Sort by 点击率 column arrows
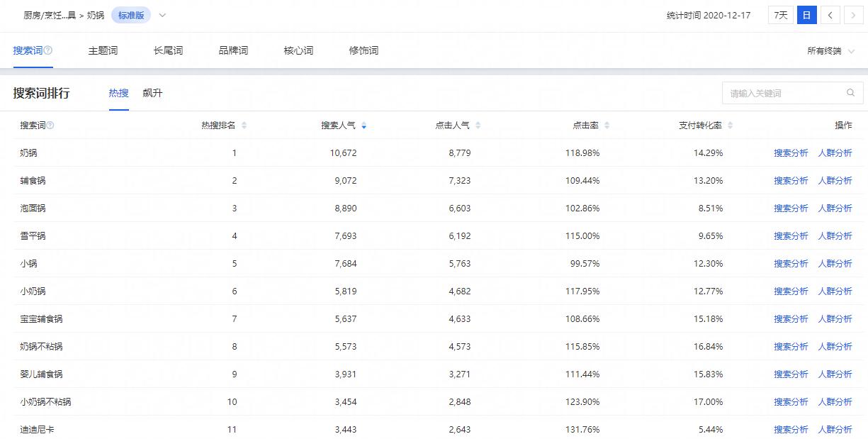 click(607, 126)
